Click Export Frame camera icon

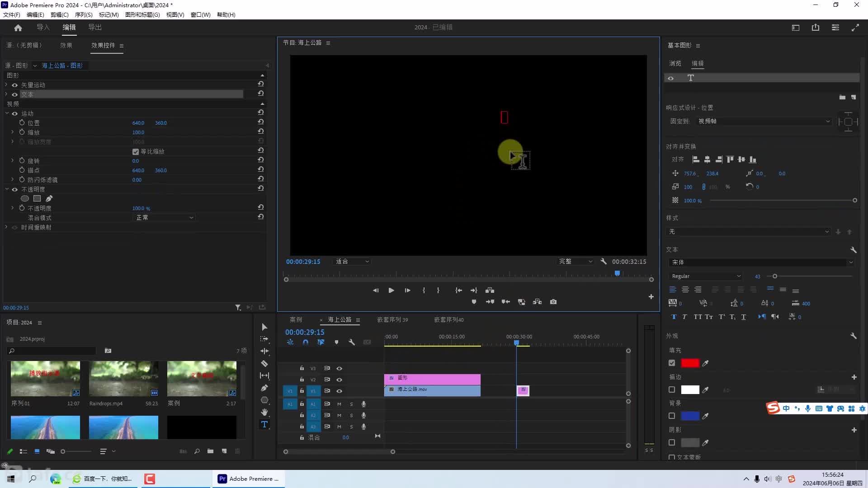pos(553,302)
